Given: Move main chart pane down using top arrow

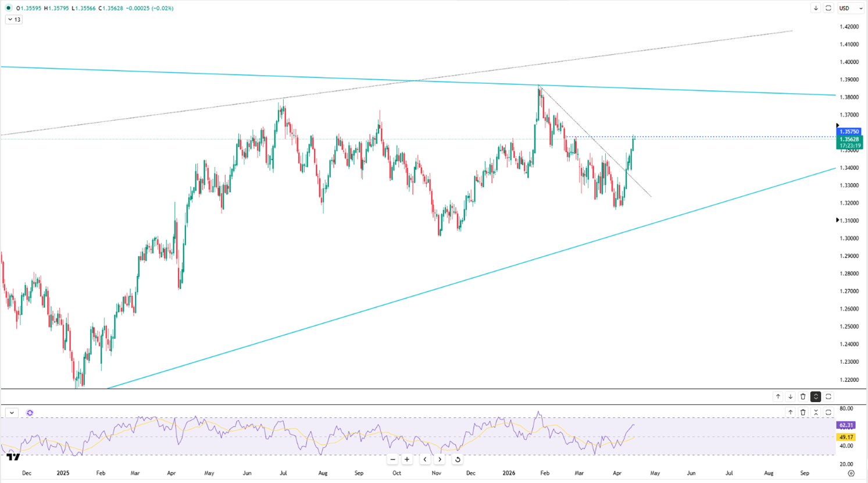Looking at the screenshot, I should point(816,8).
